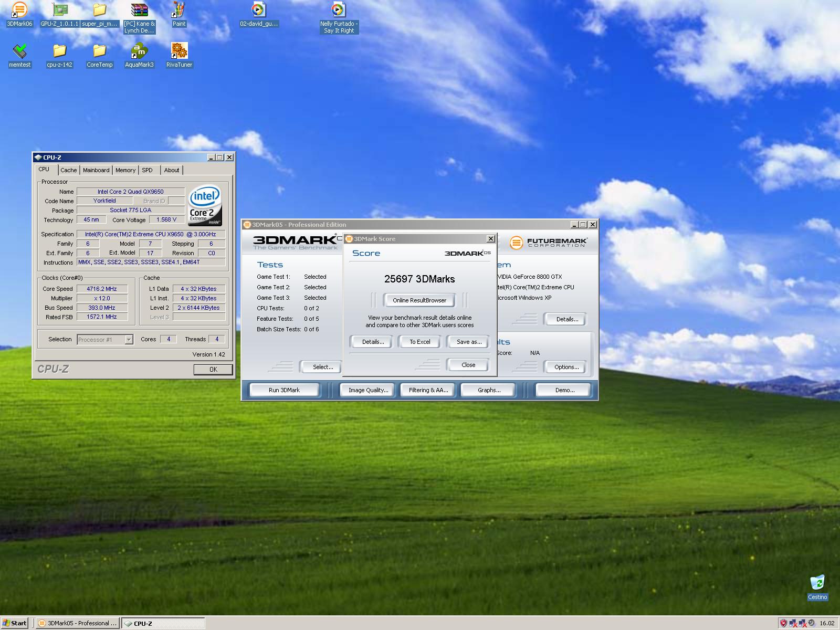This screenshot has height=630, width=840.
Task: Click the 3DMark05 window title icon
Action: coord(247,225)
